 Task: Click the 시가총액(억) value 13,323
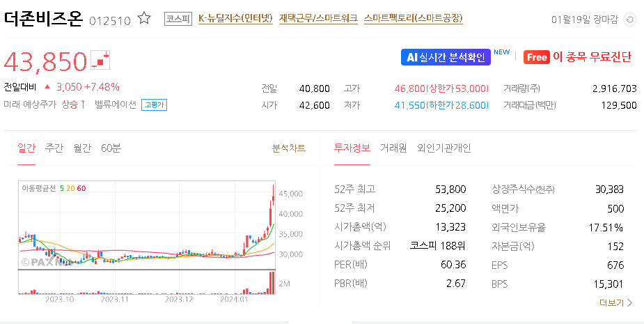(x=450, y=227)
